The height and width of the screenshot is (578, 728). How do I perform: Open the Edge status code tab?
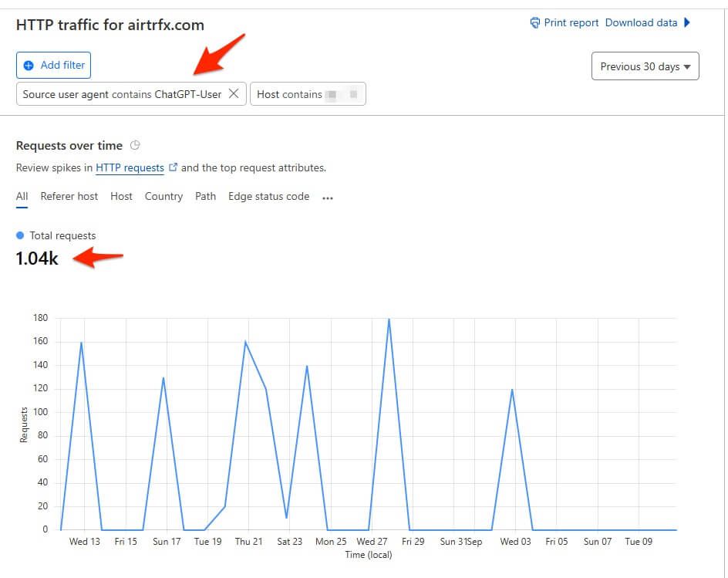point(268,197)
